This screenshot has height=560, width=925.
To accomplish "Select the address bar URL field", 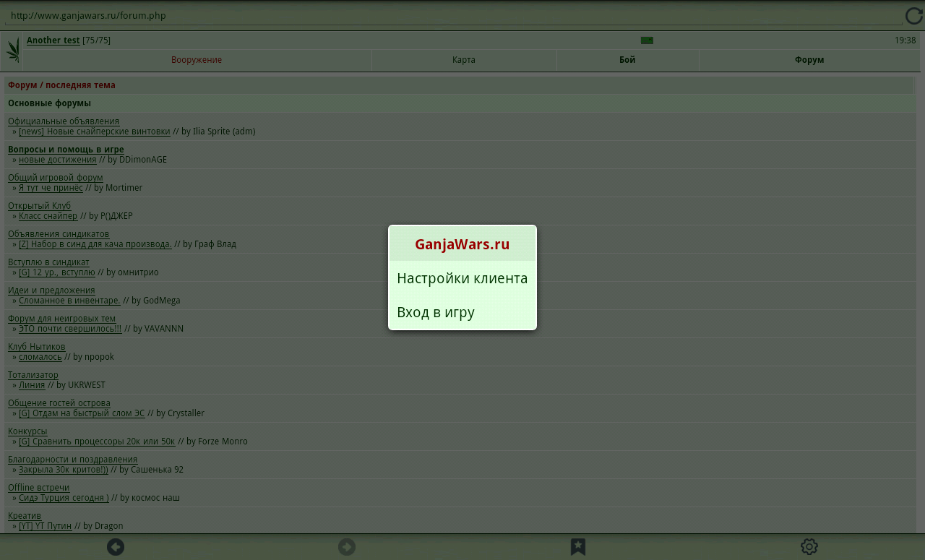I will click(452, 16).
